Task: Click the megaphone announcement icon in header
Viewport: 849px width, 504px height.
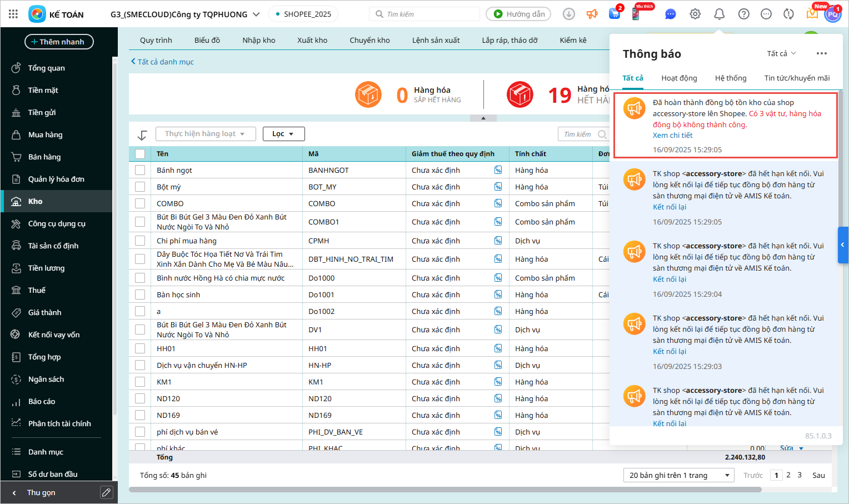Action: tap(592, 14)
